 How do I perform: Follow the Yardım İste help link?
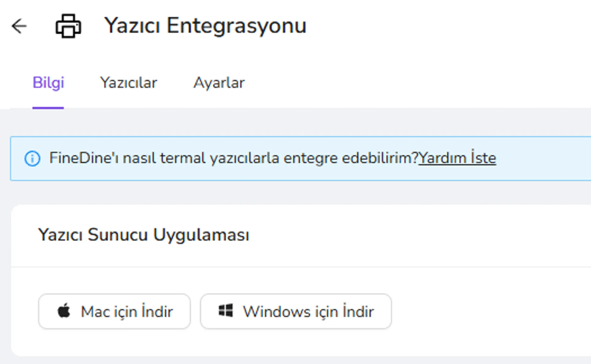(x=457, y=158)
